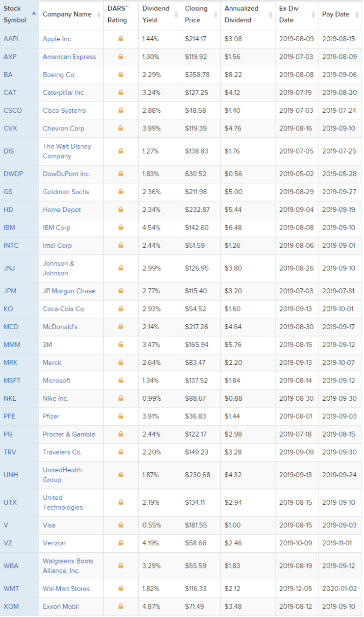Open the United Technologies link
The image size is (364, 617).
pyautogui.click(x=63, y=502)
